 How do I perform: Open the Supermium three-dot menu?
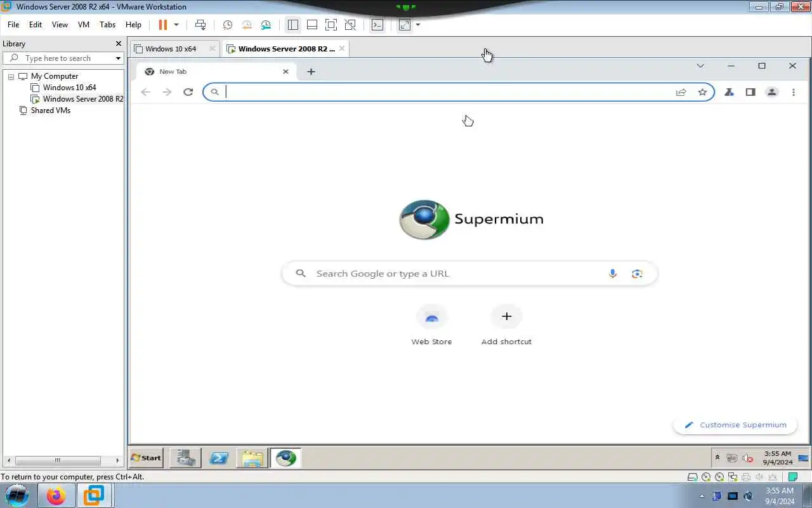click(794, 92)
